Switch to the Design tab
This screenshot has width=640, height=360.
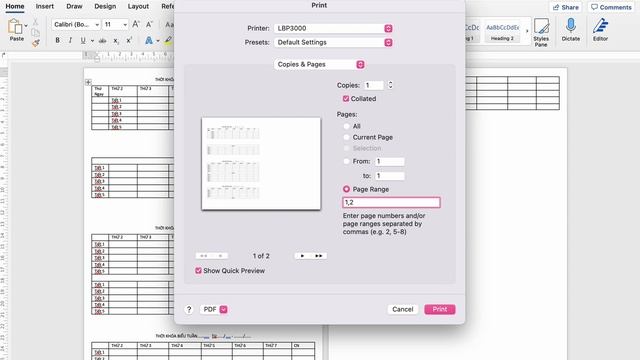[105, 7]
